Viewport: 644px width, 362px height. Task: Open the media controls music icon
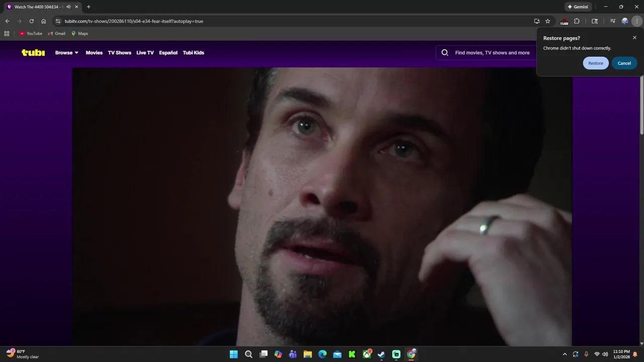[x=612, y=21]
